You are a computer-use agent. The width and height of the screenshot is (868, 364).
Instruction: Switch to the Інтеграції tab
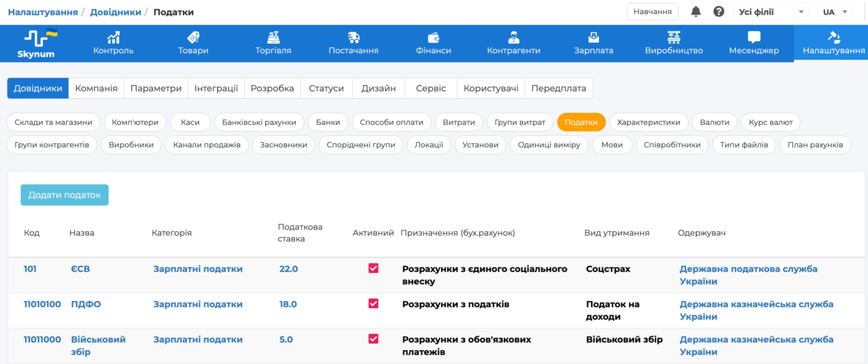click(x=216, y=88)
